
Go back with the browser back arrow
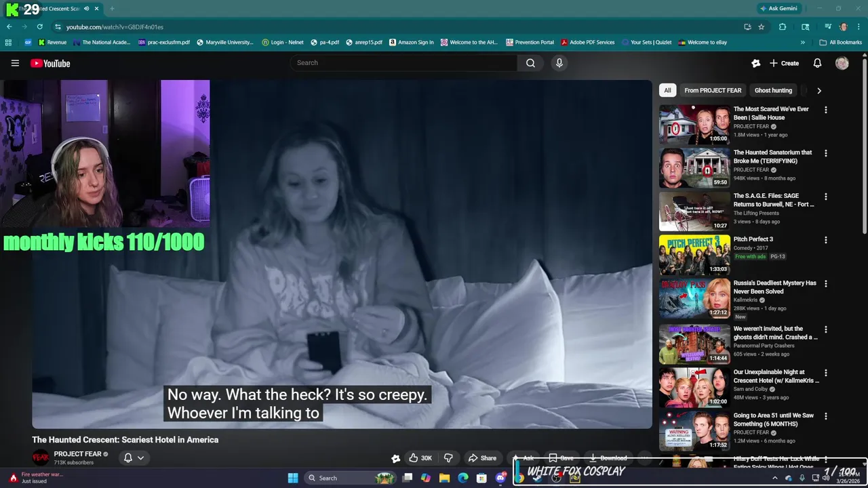[x=9, y=26]
